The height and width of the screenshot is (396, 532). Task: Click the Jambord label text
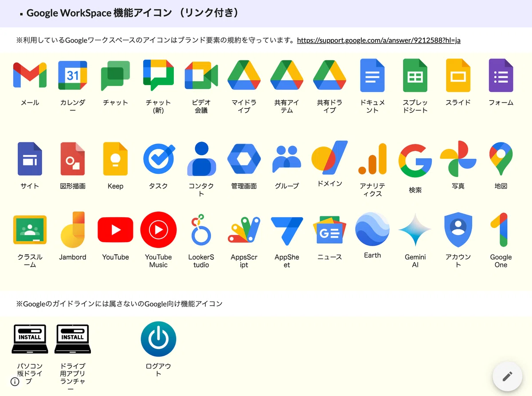tap(73, 257)
